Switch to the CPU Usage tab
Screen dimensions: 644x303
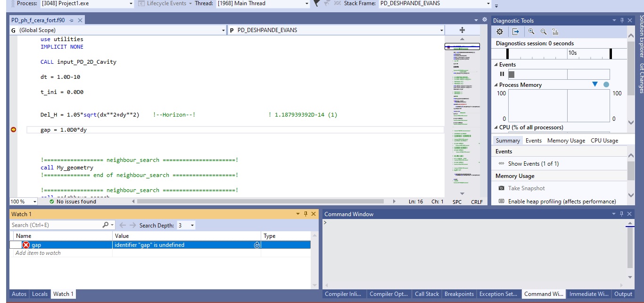pos(604,141)
